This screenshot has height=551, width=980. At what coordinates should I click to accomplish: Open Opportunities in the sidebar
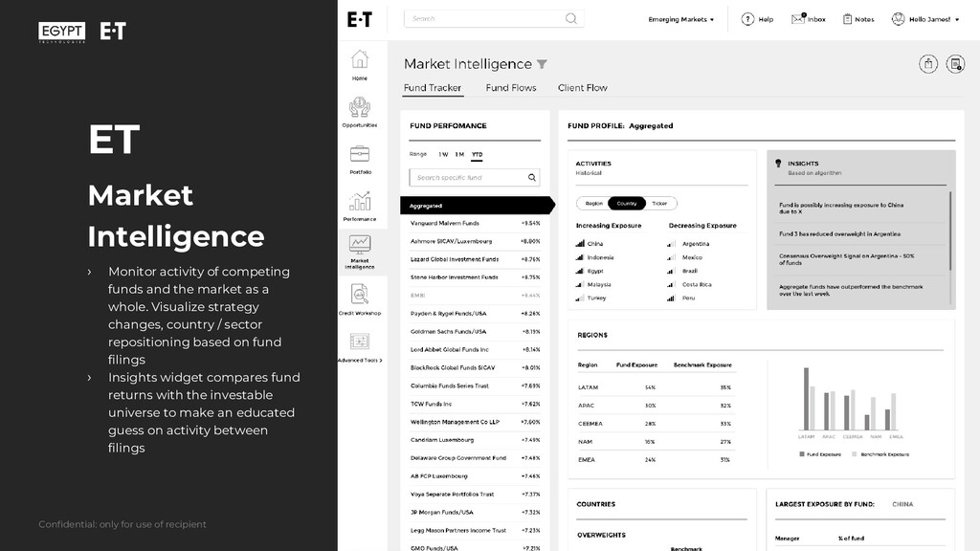pos(360,107)
